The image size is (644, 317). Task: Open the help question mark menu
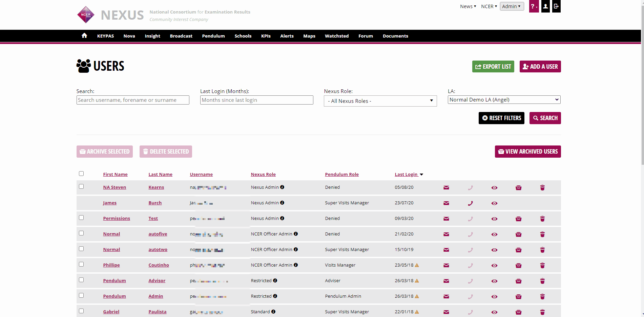tap(534, 6)
